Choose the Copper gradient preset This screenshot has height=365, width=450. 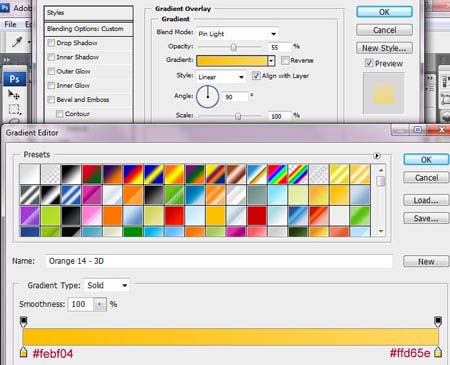[236, 174]
